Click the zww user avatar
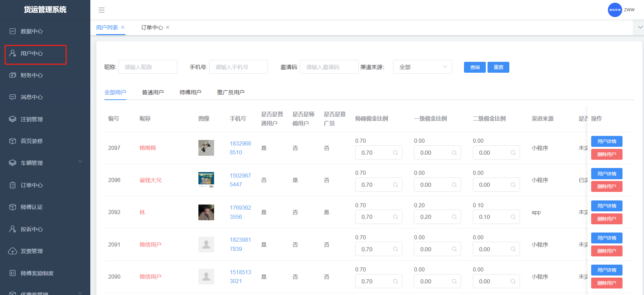Screen dimensions: 644x295 [x=615, y=10]
